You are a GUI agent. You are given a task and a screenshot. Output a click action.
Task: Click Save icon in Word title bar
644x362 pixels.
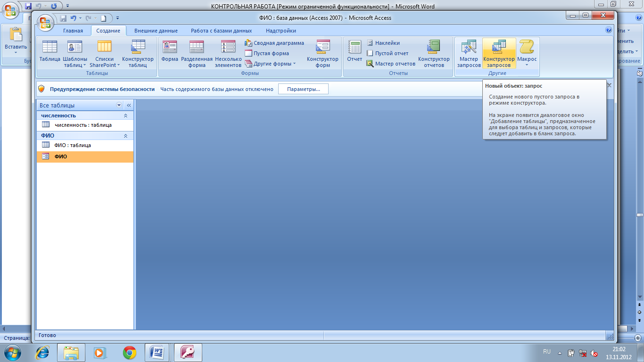click(28, 7)
